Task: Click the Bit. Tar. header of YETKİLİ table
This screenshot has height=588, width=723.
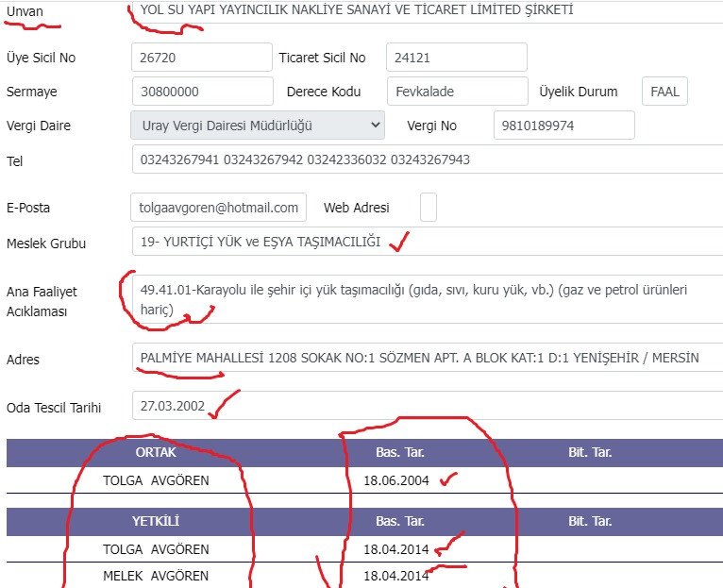Action: tap(590, 521)
